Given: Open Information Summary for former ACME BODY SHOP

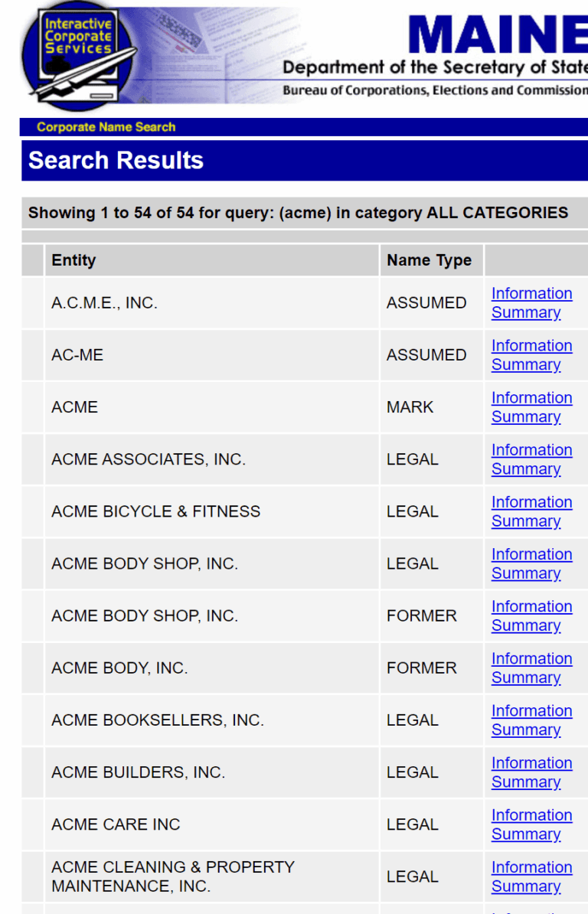Looking at the screenshot, I should pos(531,615).
